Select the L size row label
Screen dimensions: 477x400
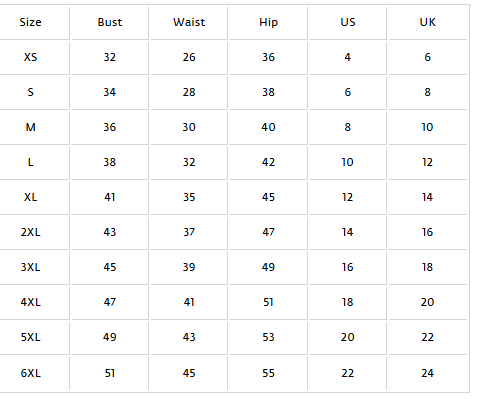(x=30, y=162)
